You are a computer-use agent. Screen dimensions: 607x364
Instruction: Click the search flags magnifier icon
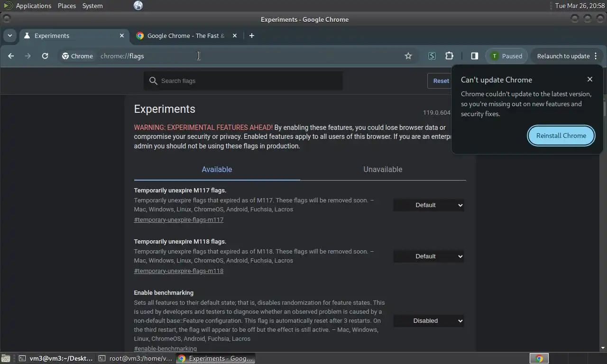153,81
